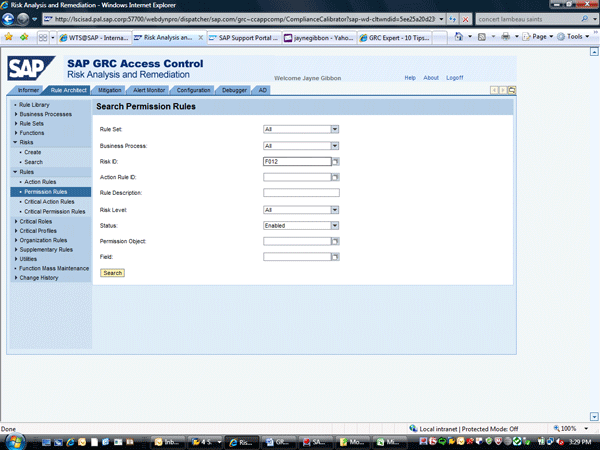Select Critical Action Rules in sidebar
This screenshot has width=600, height=450.
(49, 201)
